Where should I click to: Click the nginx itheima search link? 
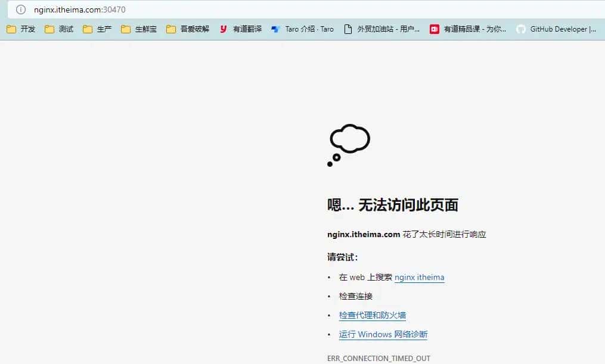(x=420, y=277)
